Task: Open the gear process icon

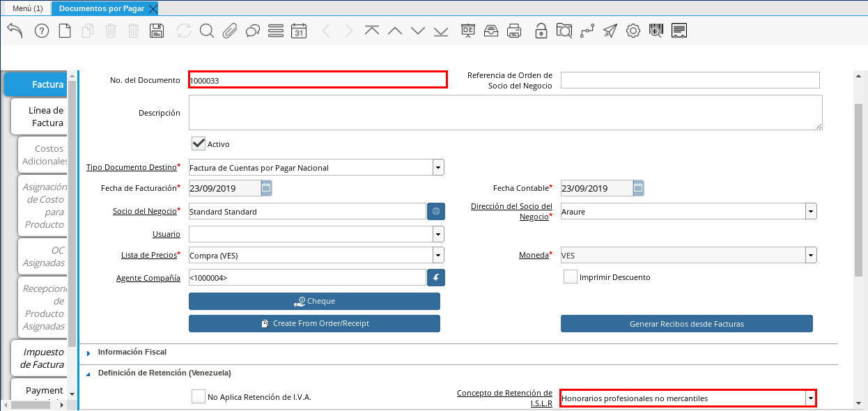Action: click(633, 31)
